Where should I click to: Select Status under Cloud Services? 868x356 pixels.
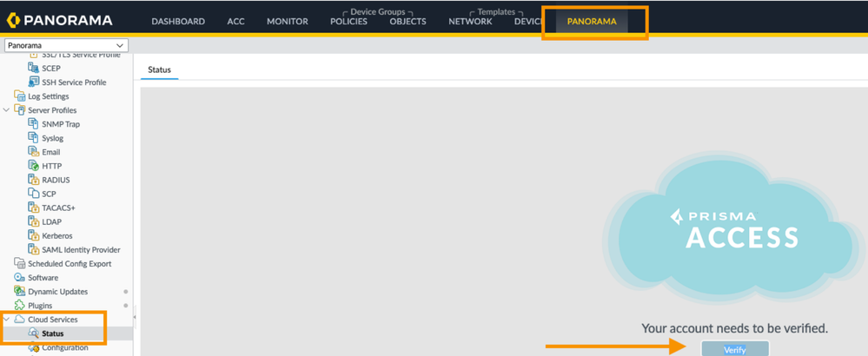[53, 333]
